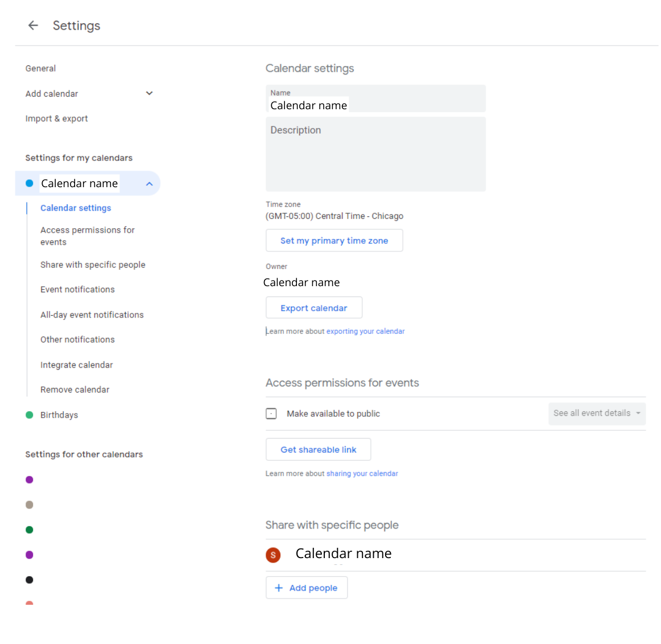Select Remove calendar in sidebar

75,390
